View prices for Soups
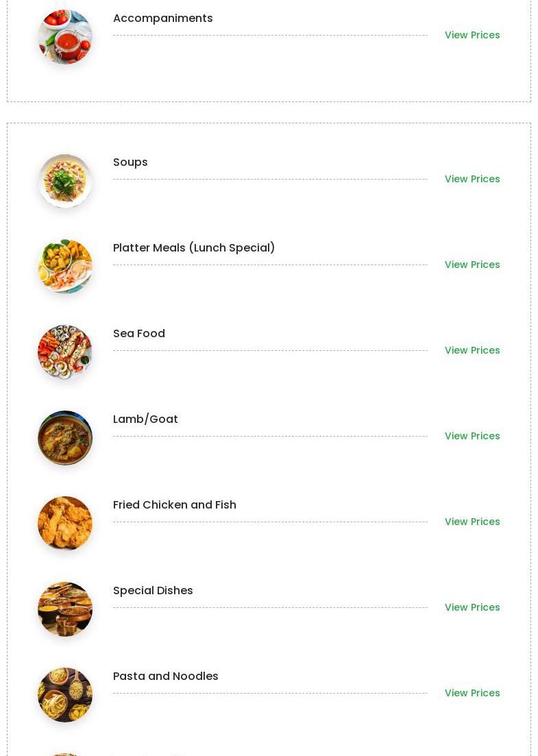The image size is (538, 756). coord(472,179)
